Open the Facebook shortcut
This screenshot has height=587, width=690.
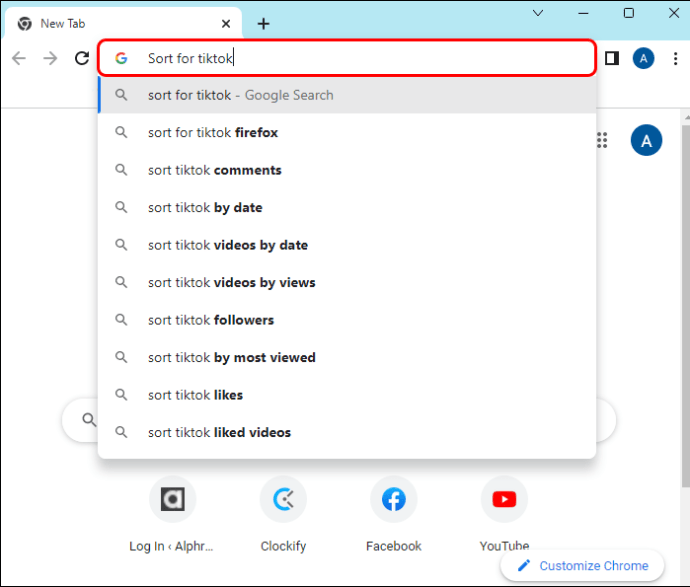pos(393,500)
